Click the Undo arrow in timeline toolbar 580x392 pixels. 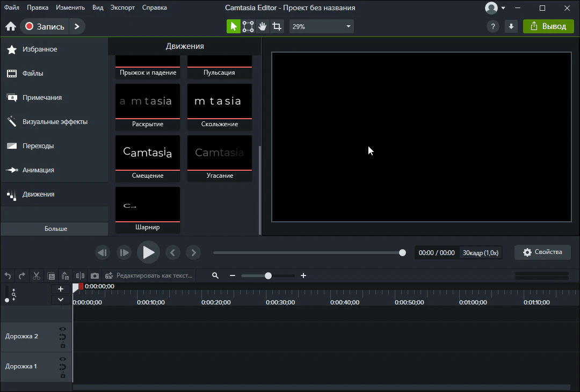coord(8,276)
